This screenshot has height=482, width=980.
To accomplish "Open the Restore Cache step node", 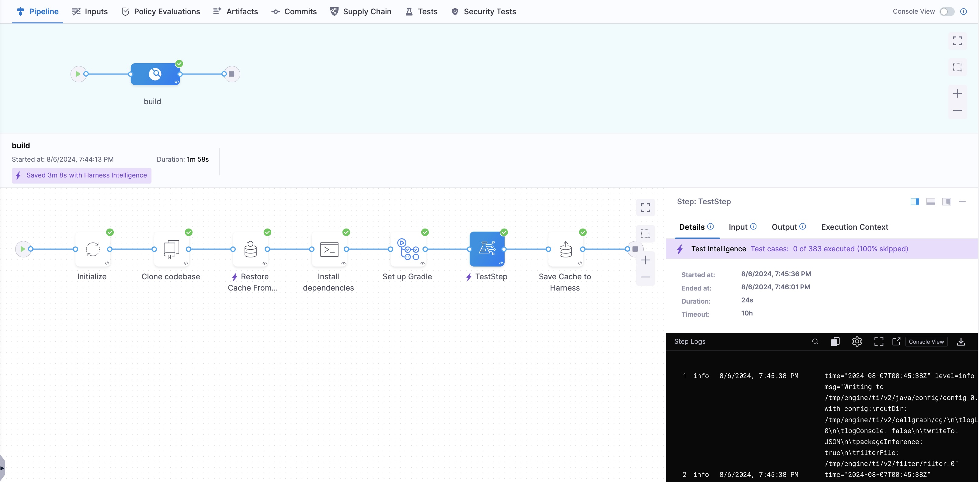I will tap(250, 249).
